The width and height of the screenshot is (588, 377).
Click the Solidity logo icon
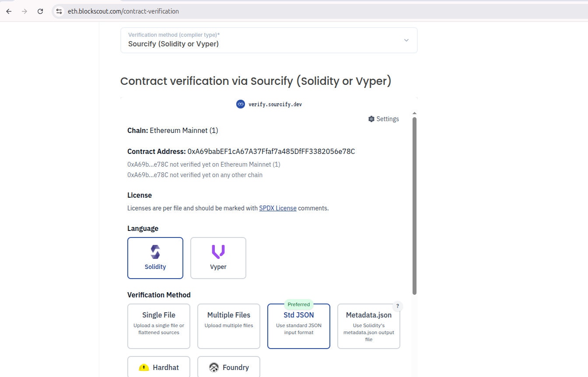155,252
